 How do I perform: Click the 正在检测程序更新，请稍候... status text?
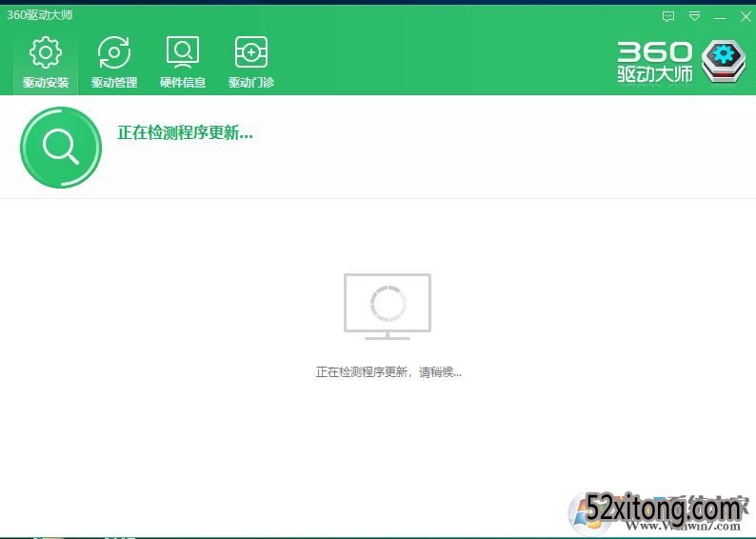pos(388,372)
